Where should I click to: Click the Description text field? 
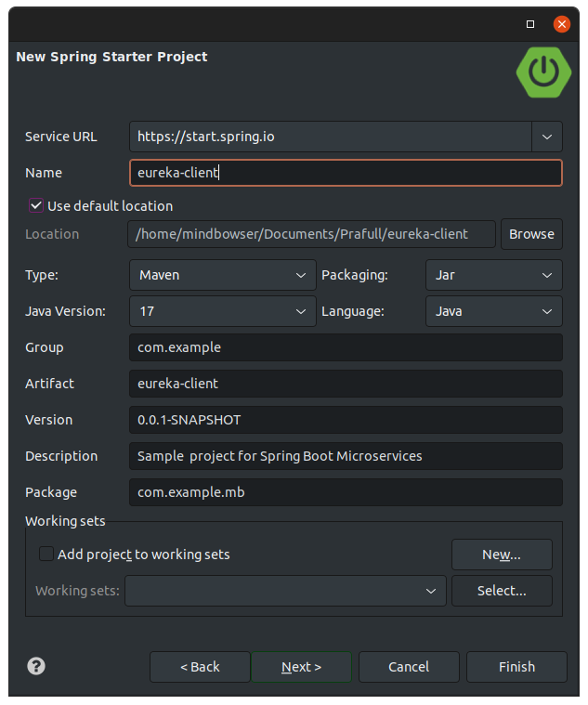346,456
